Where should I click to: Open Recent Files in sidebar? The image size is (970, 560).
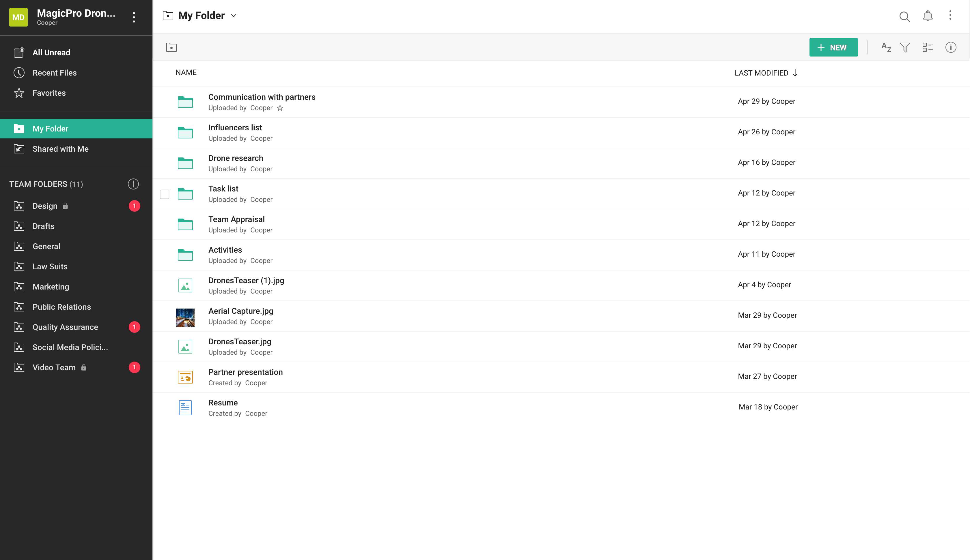[54, 73]
